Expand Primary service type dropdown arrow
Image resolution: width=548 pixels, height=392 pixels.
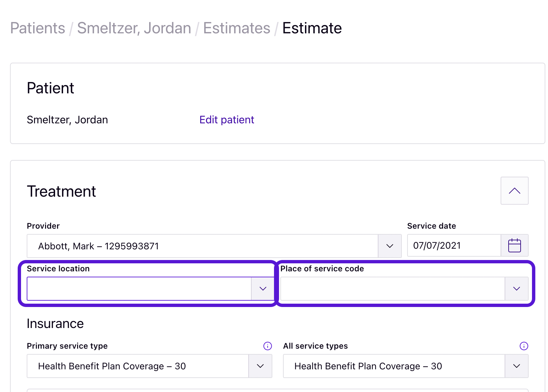click(x=260, y=366)
